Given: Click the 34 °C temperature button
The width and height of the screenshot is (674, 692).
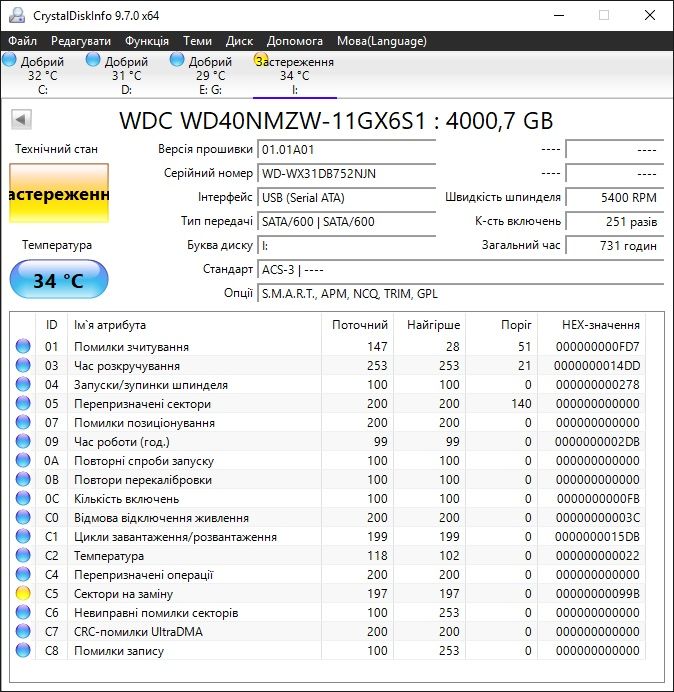Looking at the screenshot, I should (x=59, y=279).
